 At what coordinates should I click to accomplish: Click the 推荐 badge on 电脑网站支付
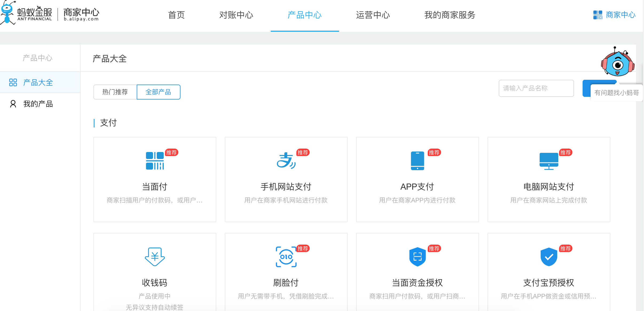pyautogui.click(x=566, y=153)
